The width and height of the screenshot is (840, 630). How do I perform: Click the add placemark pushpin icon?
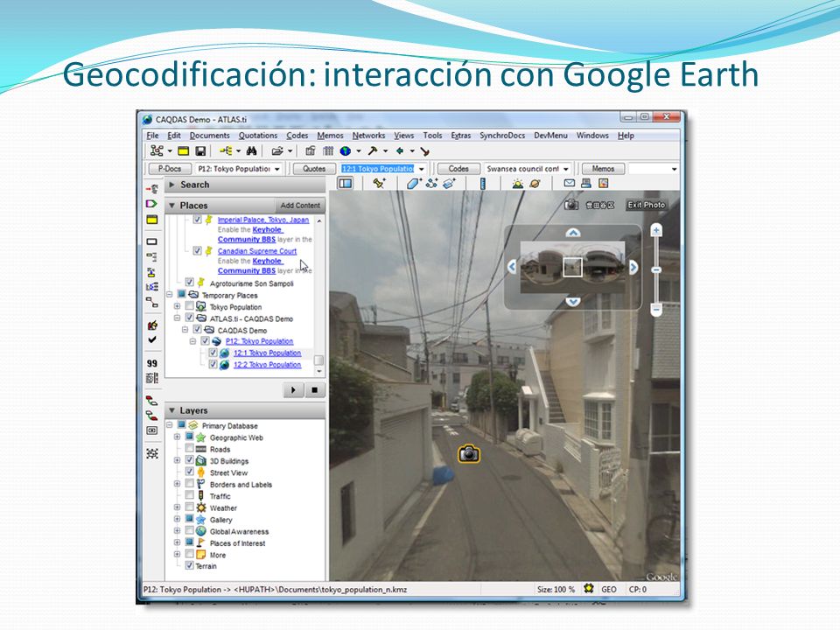(x=379, y=184)
